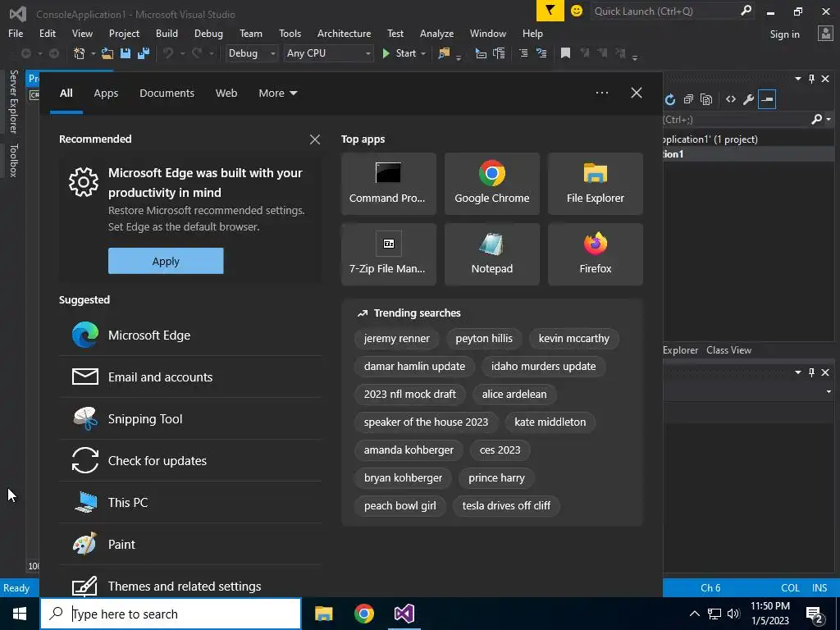Switch to the Documents search tab
Screen dimensions: 840x630
pos(167,94)
